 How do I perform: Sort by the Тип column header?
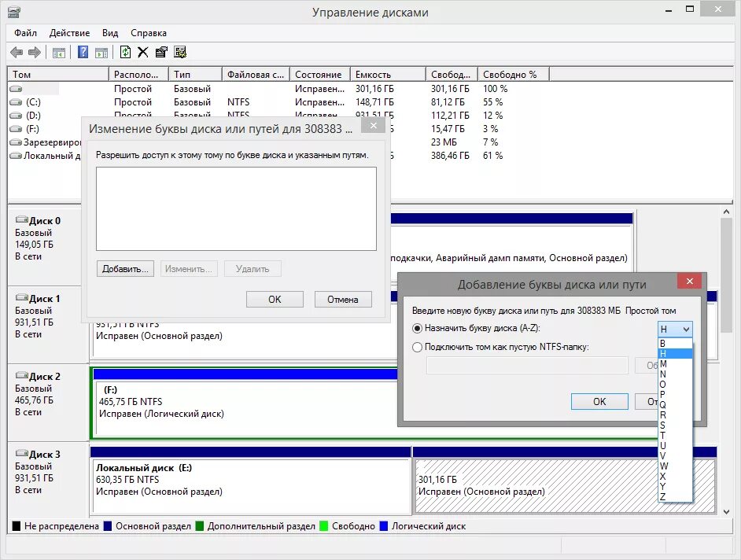point(195,74)
